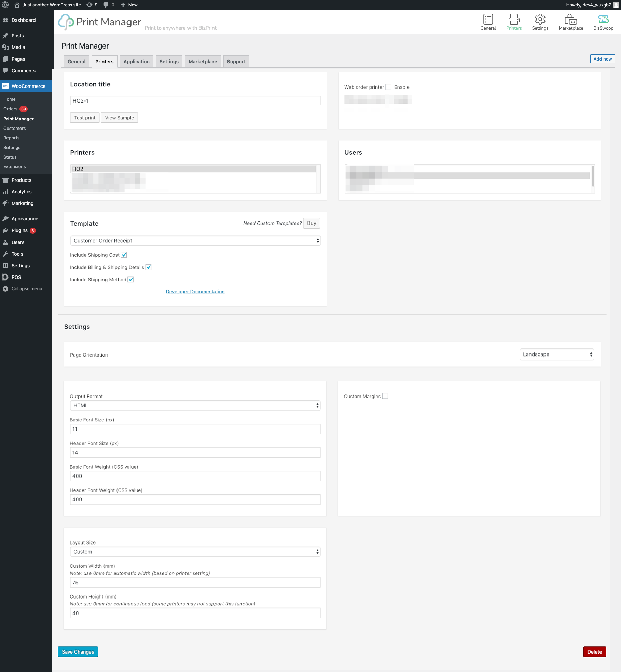The image size is (621, 672).
Task: Click Howdy, dev4_wuxgb7 account menu
Action: 592,5
